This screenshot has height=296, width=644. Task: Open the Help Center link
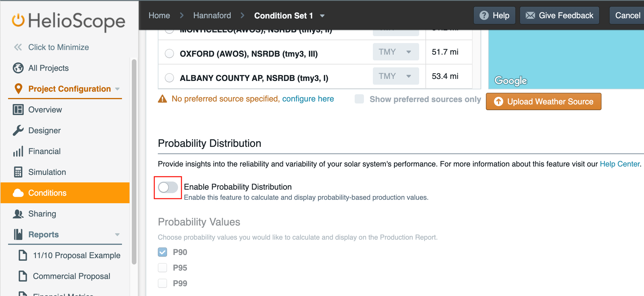(620, 164)
